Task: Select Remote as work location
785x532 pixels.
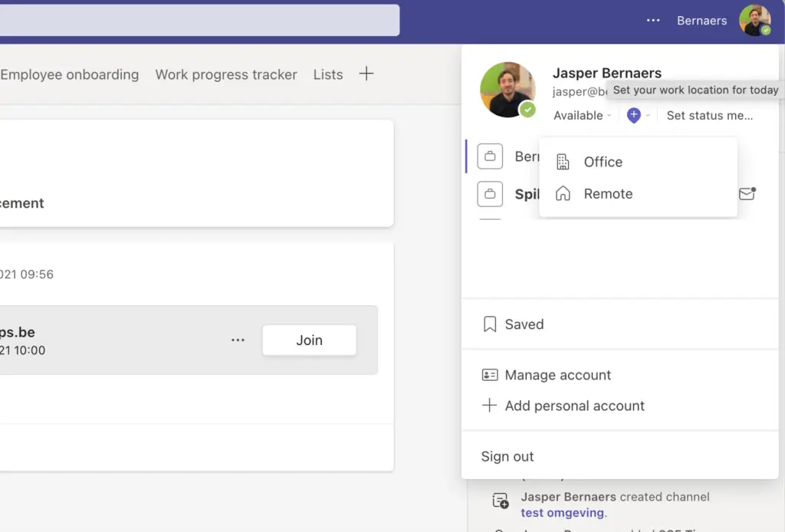Action: click(x=638, y=194)
